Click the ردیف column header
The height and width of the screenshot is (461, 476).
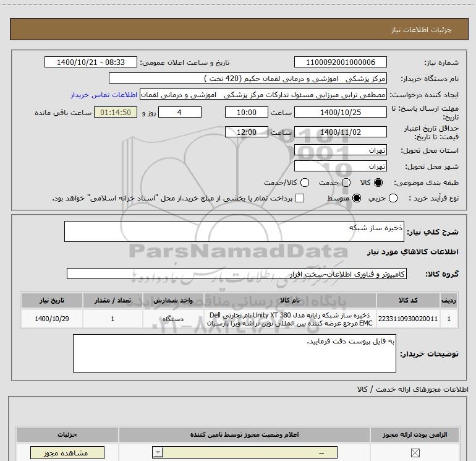coord(449,300)
